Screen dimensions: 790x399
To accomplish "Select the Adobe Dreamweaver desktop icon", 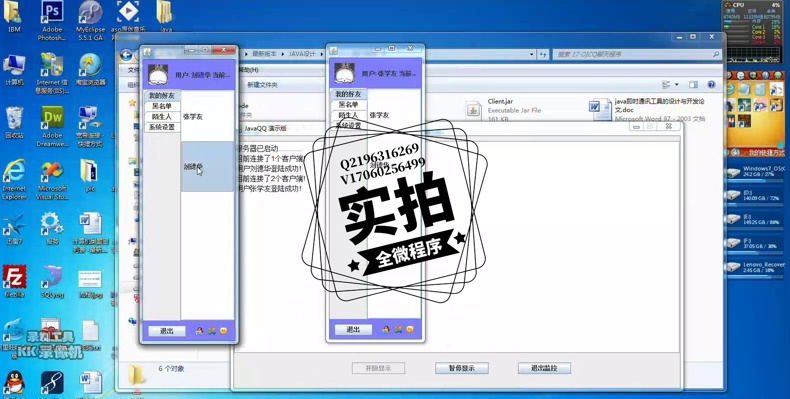I will pos(52,126).
